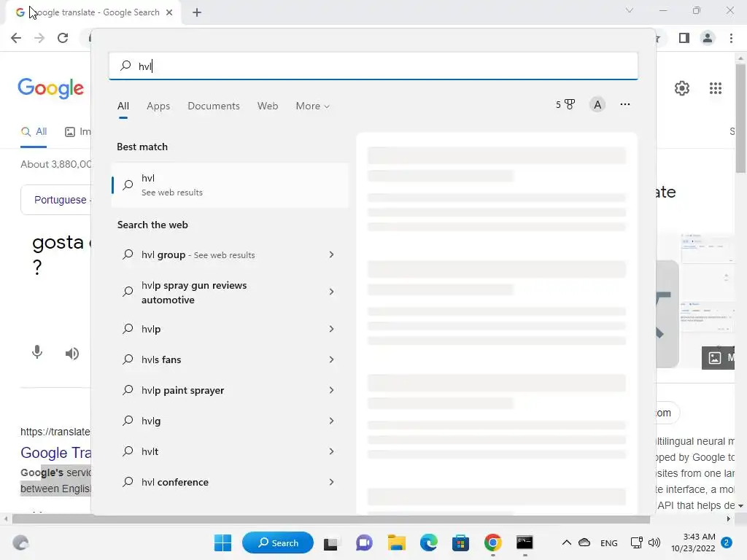
Task: Click the search text field with hvl
Action: (x=373, y=66)
